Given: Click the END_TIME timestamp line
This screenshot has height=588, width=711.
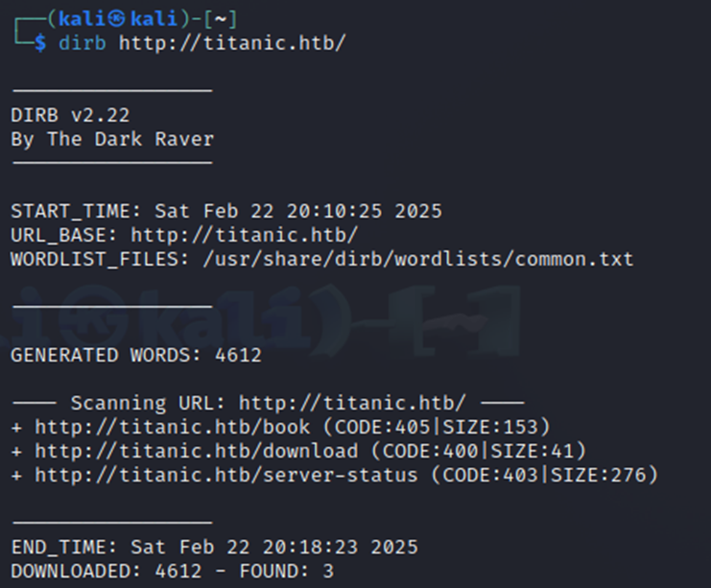Looking at the screenshot, I should click(215, 547).
